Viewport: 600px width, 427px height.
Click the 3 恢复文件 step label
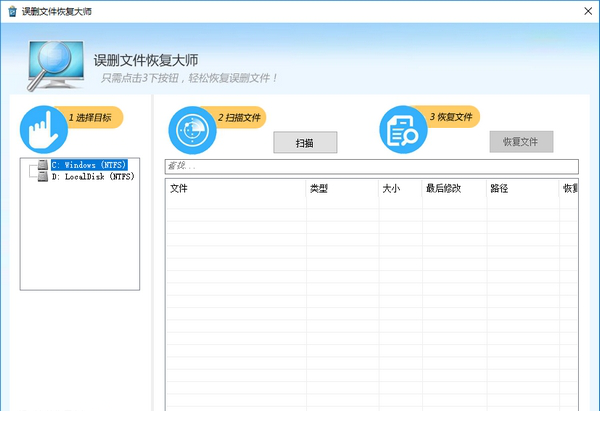451,117
